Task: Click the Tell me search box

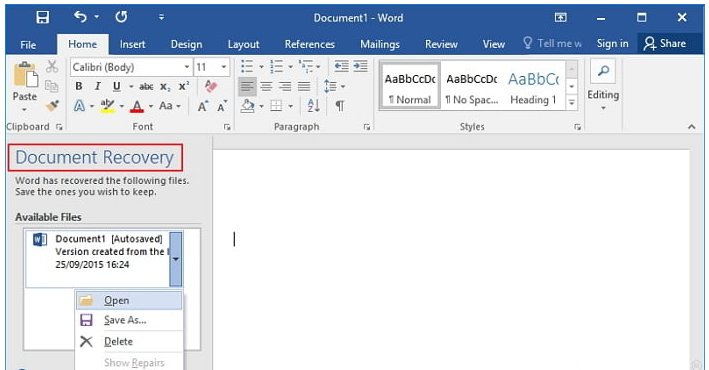Action: coord(553,43)
